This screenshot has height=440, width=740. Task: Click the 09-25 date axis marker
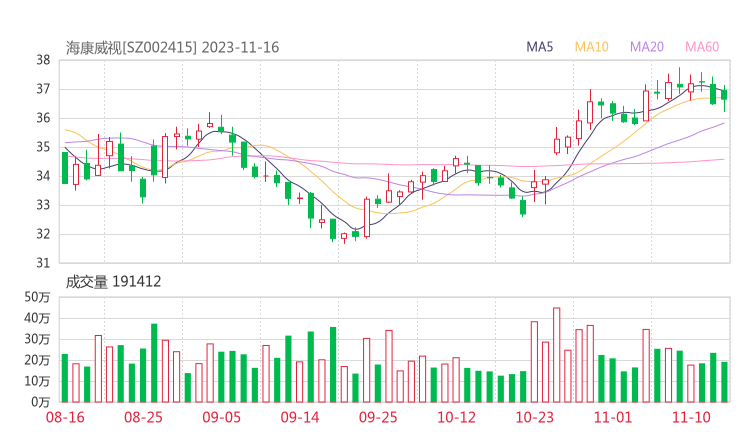pyautogui.click(x=378, y=416)
